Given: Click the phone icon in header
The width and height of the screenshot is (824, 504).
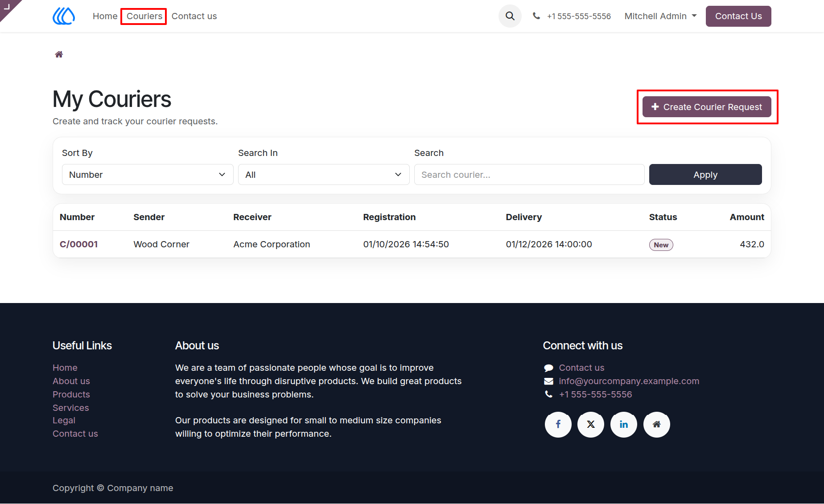Looking at the screenshot, I should click(x=536, y=16).
